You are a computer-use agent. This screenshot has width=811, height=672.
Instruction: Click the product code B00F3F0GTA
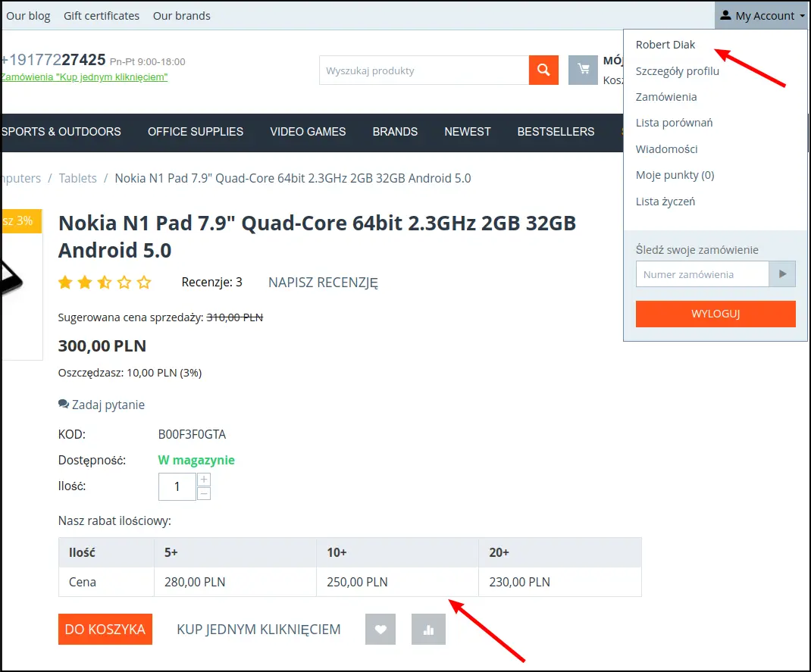(x=192, y=434)
